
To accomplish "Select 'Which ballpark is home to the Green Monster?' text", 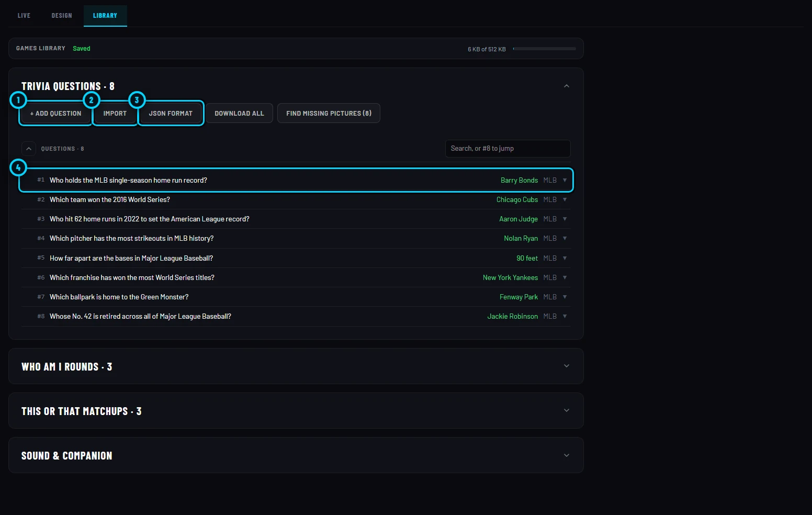I will 119,297.
